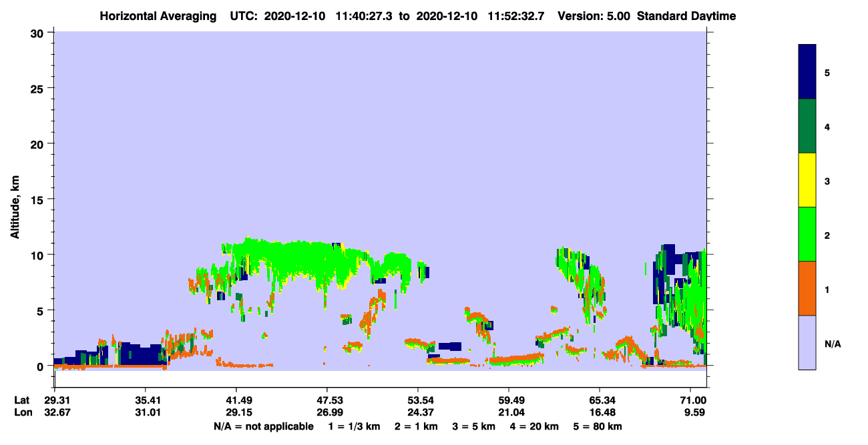Screen dimensions: 868x445
Task: Click the orange level 1 color swatch
Action: [x=807, y=288]
